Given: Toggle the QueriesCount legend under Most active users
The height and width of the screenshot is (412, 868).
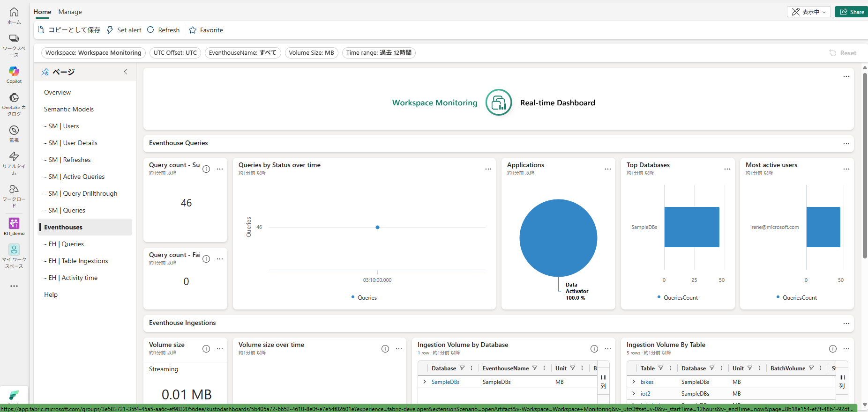Looking at the screenshot, I should coord(797,298).
